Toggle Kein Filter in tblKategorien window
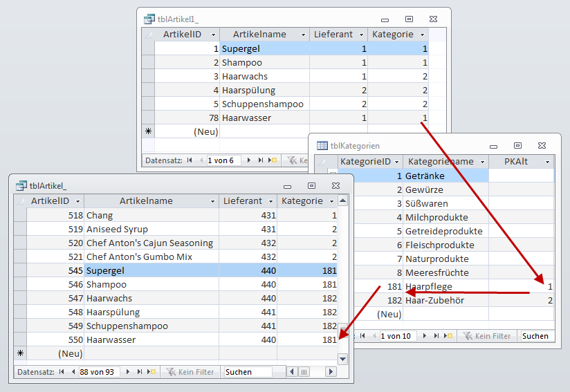Screen dimensions: 570x392 click(486, 336)
